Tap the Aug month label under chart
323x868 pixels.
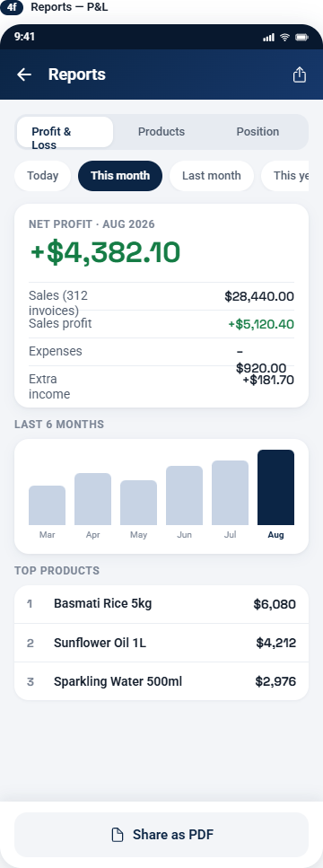click(x=276, y=535)
